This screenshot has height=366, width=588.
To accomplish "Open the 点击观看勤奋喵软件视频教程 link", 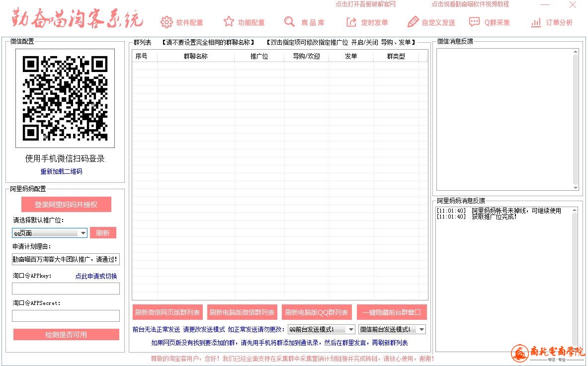I will point(470,4).
